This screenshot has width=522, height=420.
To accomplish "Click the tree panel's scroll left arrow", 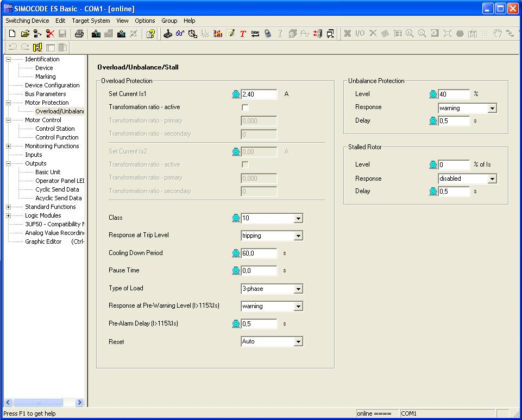I will (8, 403).
